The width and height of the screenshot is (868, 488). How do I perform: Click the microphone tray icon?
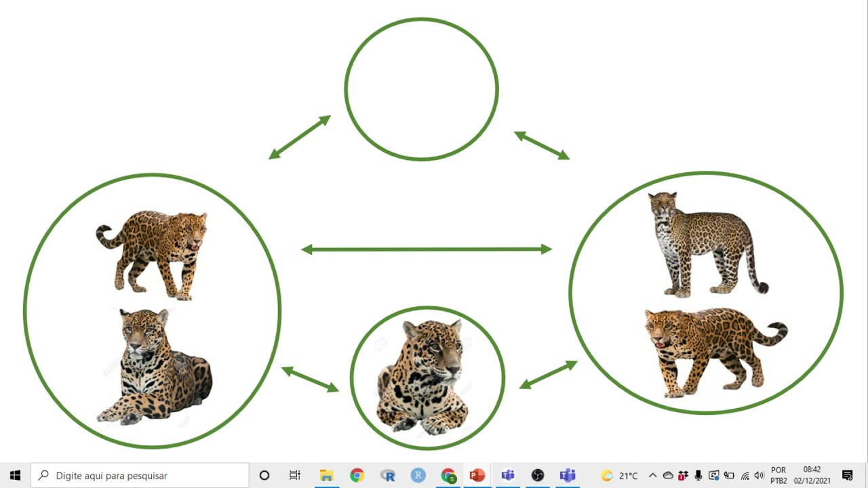(698, 476)
